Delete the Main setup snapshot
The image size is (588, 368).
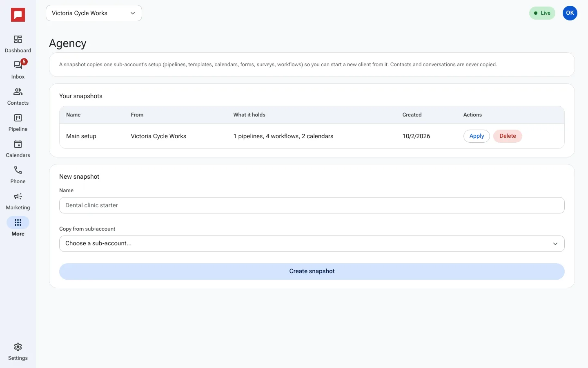pos(508,136)
